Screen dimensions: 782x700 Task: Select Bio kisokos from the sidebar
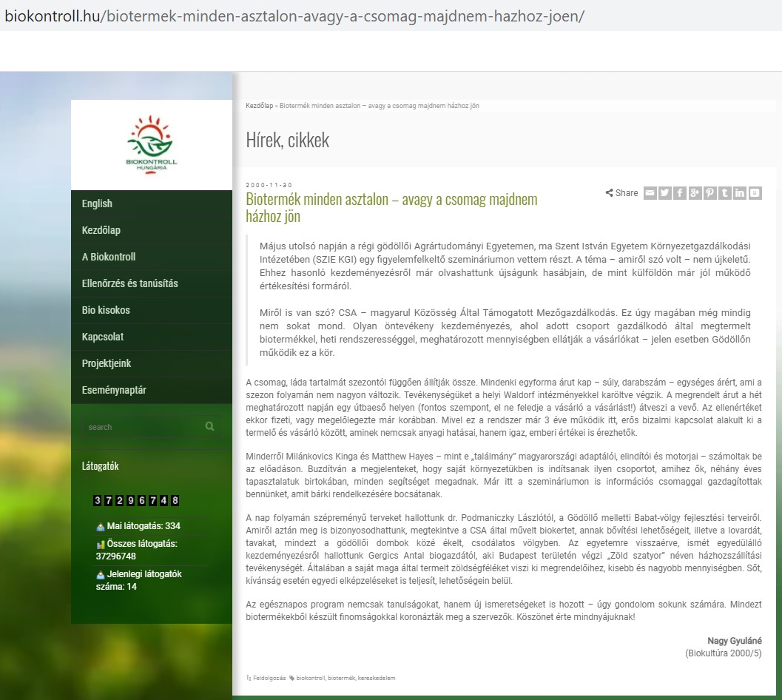click(106, 310)
